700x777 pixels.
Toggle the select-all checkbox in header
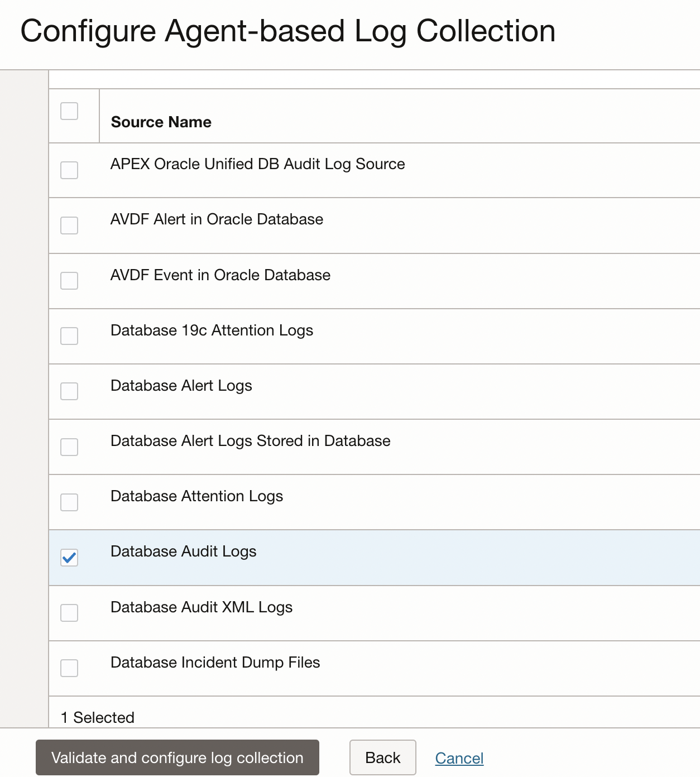point(69,111)
